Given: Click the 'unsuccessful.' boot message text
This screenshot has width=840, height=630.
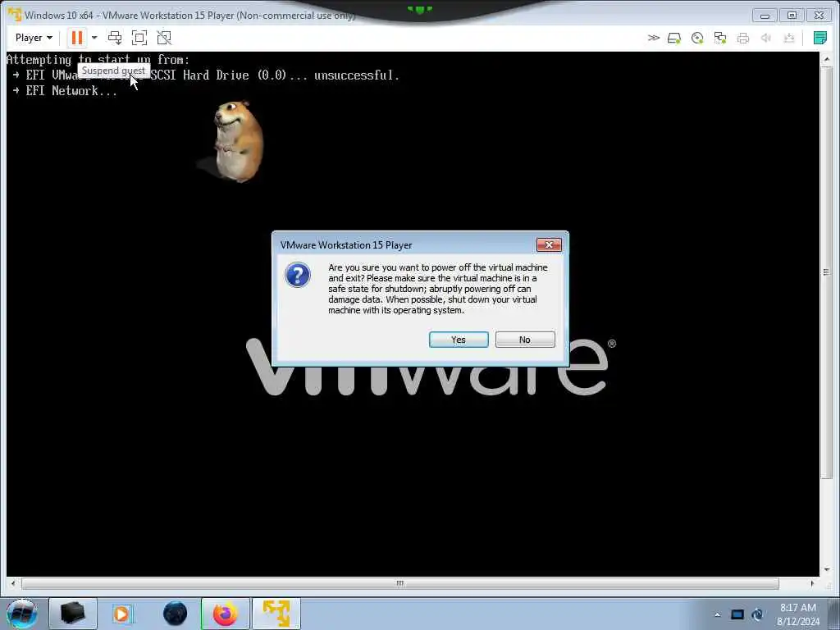Looking at the screenshot, I should pos(357,75).
